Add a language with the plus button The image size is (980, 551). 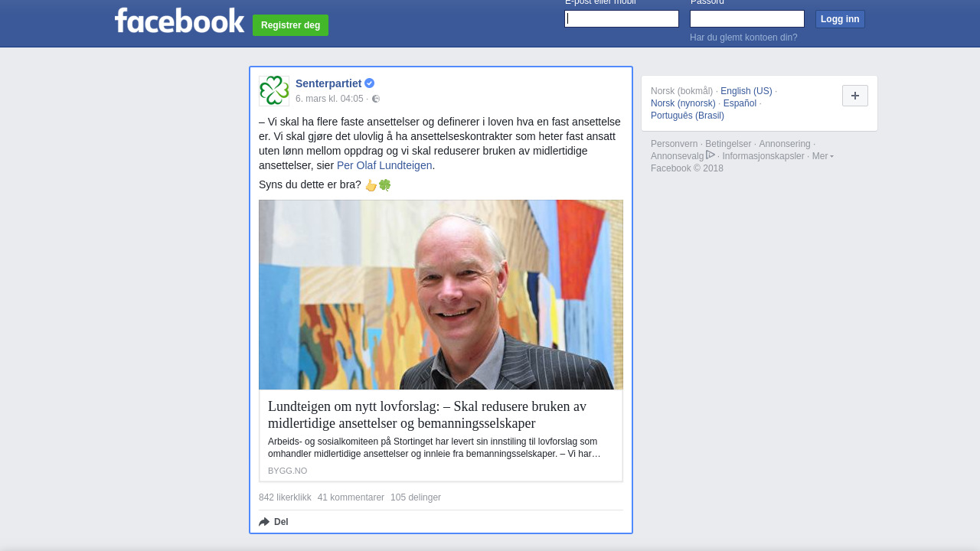pyautogui.click(x=855, y=96)
